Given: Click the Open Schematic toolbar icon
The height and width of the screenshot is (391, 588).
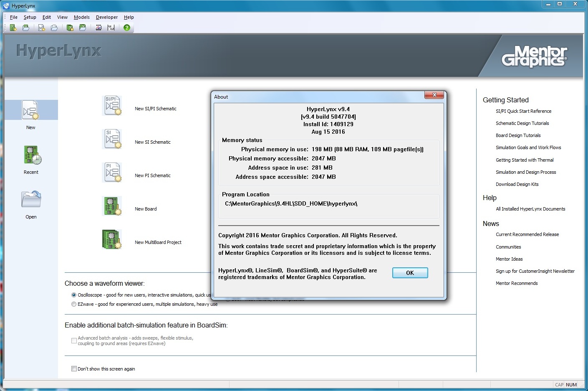Looking at the screenshot, I should [x=54, y=28].
